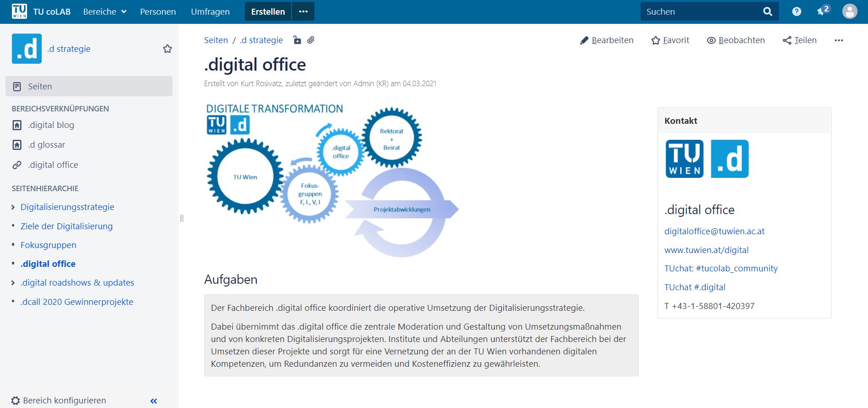Screen dimensions: 868x408
Task: Click the .digital office page title
Action: tap(255, 65)
